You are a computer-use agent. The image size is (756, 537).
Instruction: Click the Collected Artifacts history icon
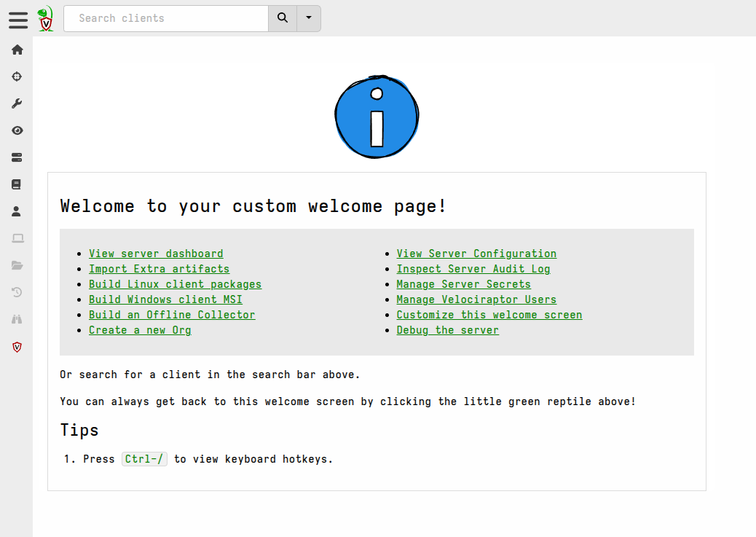17,292
